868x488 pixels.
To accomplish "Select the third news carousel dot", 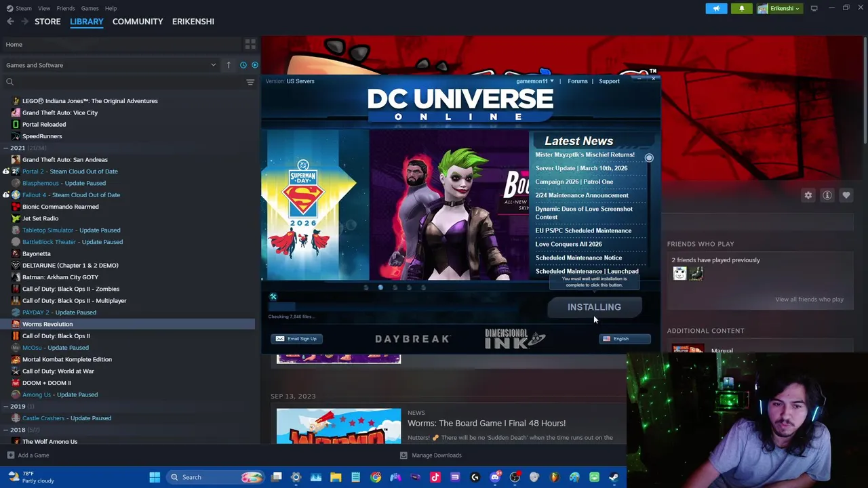I will click(395, 287).
